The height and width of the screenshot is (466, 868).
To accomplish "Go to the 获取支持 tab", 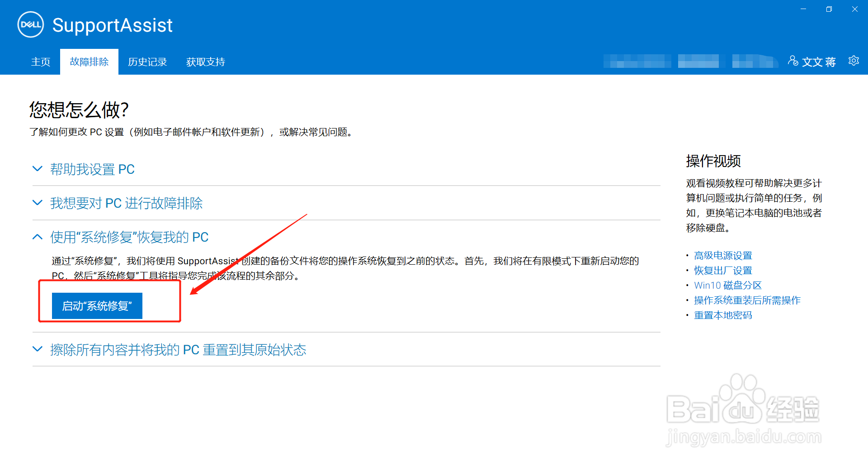I will (x=206, y=62).
